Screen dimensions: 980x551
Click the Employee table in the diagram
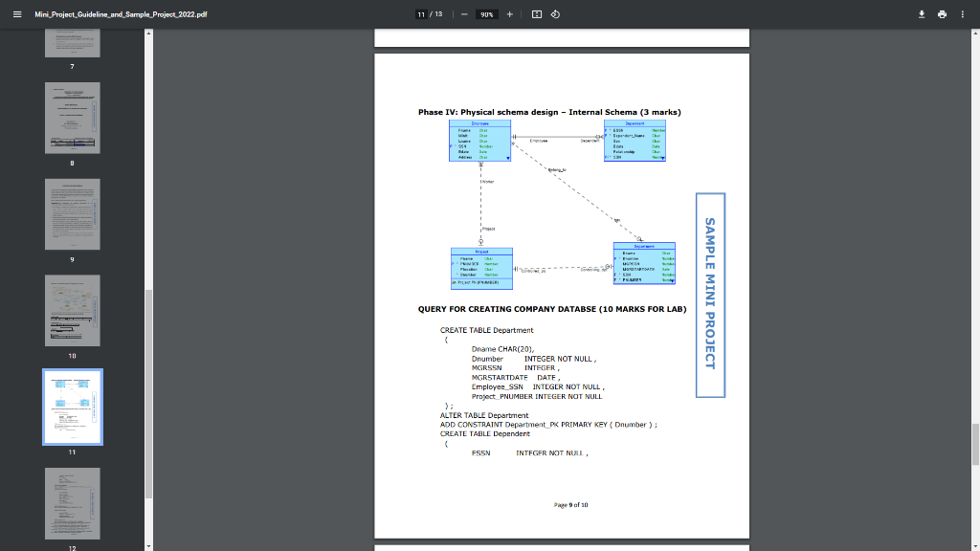pyautogui.click(x=480, y=141)
